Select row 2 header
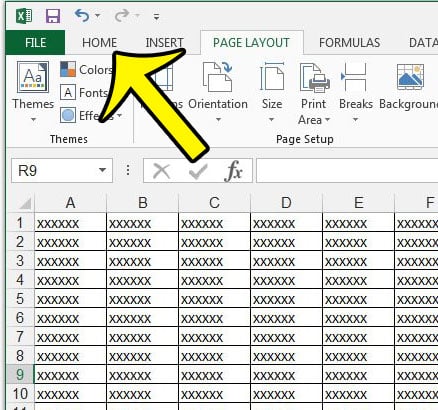438x410 pixels. tap(20, 242)
